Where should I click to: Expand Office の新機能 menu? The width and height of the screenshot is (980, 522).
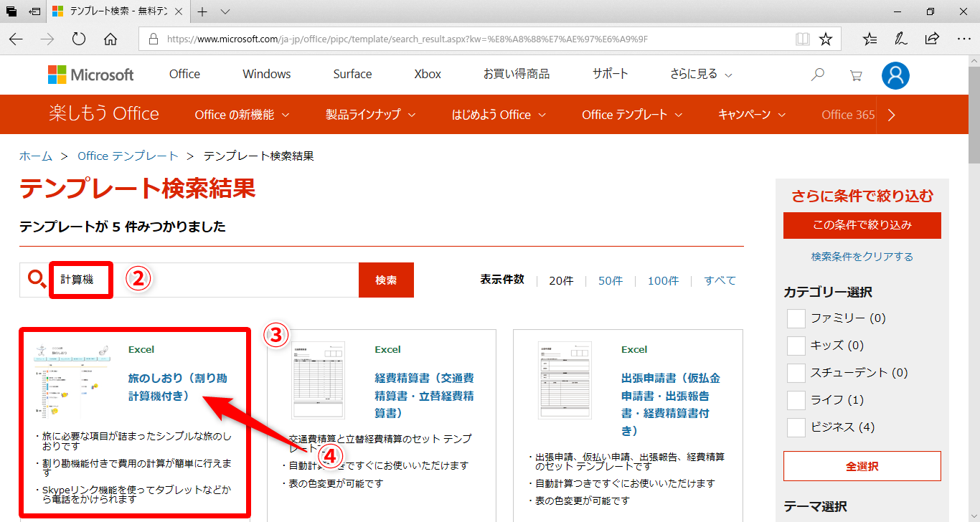(x=242, y=115)
